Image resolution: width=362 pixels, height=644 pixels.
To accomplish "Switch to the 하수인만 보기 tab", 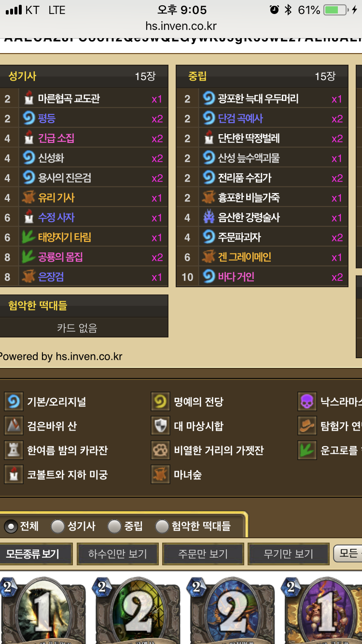I will click(117, 554).
